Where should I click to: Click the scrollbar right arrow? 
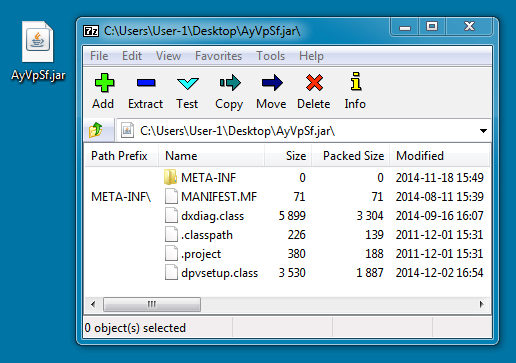(481, 304)
